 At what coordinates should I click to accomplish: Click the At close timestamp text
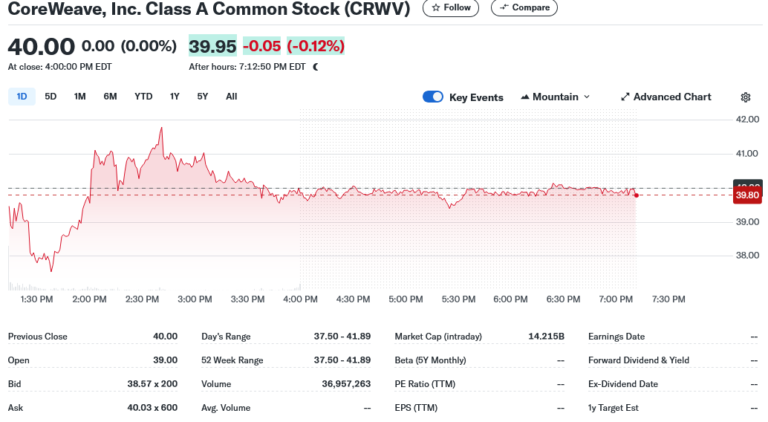tap(60, 67)
